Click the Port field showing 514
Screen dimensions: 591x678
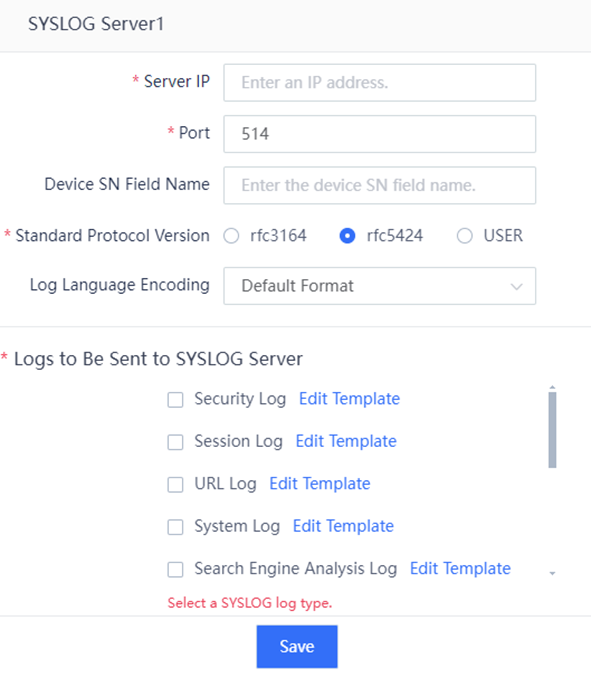(380, 134)
